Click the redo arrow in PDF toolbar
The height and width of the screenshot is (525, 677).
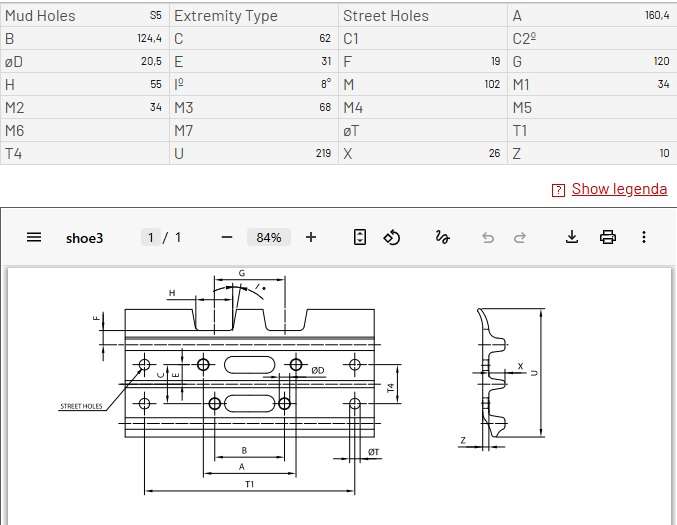(520, 237)
